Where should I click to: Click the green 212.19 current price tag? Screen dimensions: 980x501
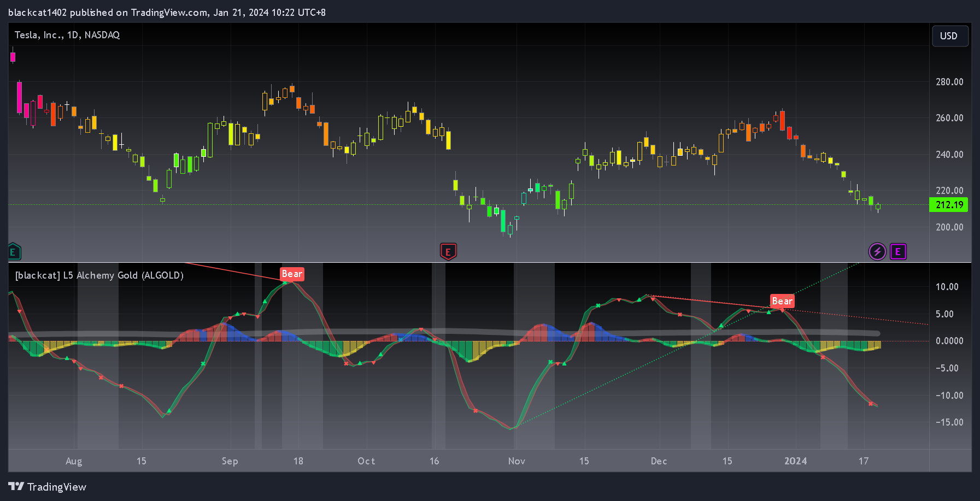949,205
